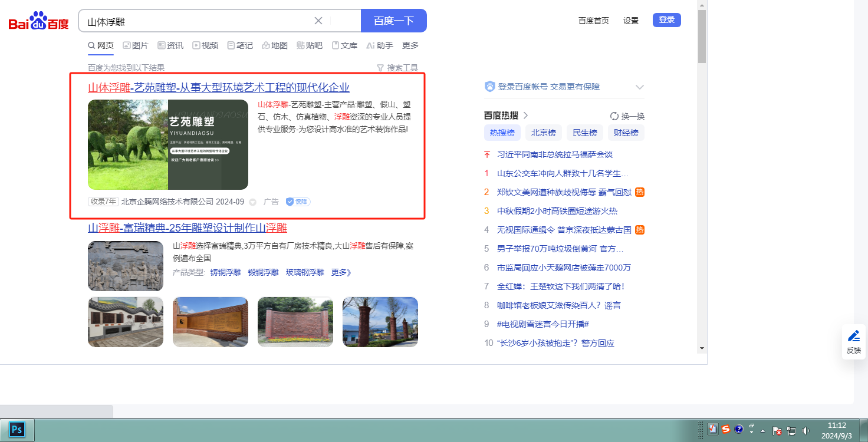This screenshot has height=442, width=868.
Task: Expand the 百度热搜 arrow
Action: pos(525,116)
